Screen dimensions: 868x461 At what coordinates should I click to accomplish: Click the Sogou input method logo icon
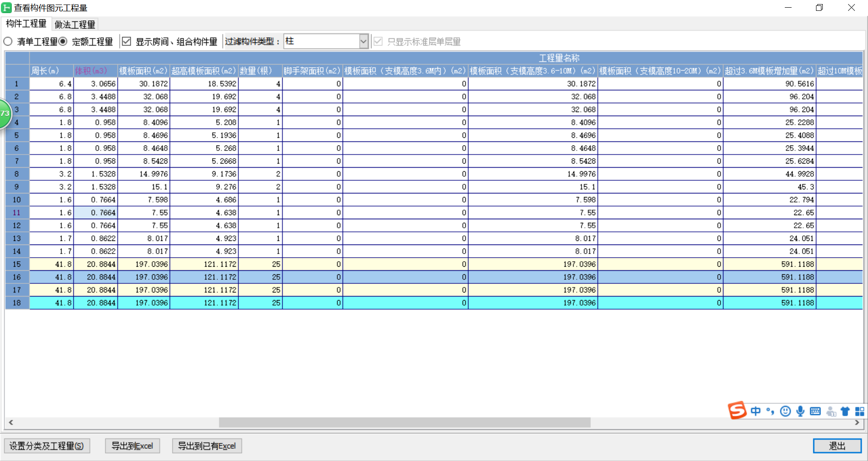737,410
